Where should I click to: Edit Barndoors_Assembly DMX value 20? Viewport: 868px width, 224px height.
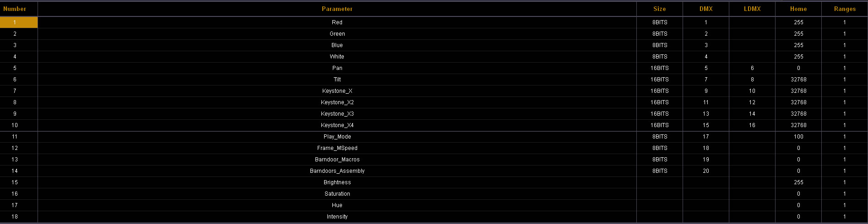[706, 171]
